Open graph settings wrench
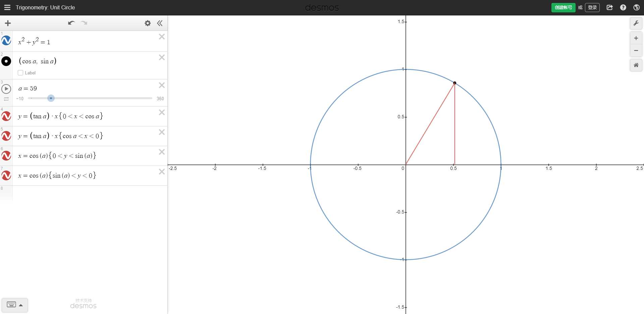Screen dimensions: 644x314 pos(636,23)
